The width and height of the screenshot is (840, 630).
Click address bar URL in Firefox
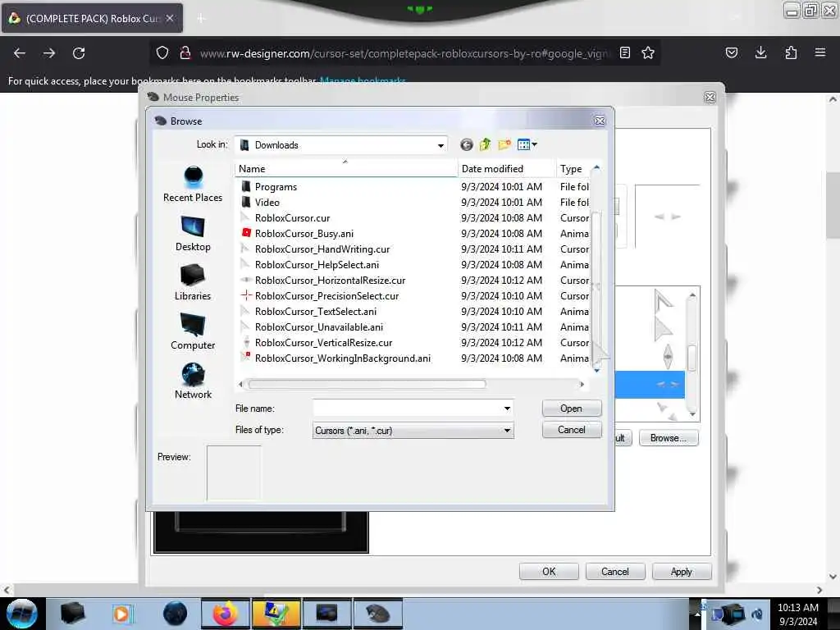point(404,53)
